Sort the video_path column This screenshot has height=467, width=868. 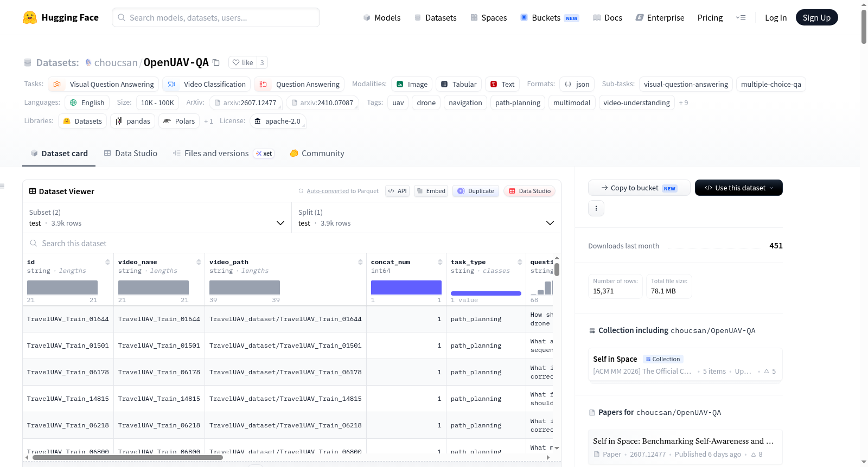(x=360, y=262)
